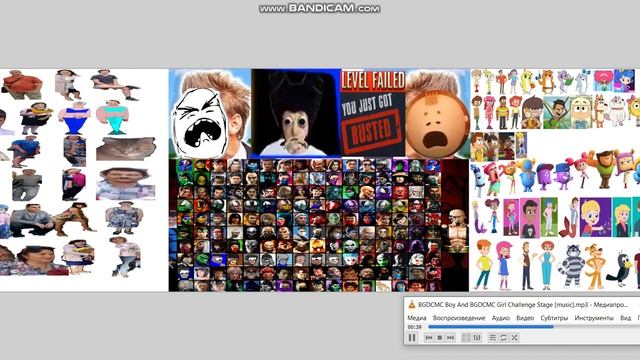Pause playback in VLC
This screenshot has height=360, width=640.
point(412,338)
